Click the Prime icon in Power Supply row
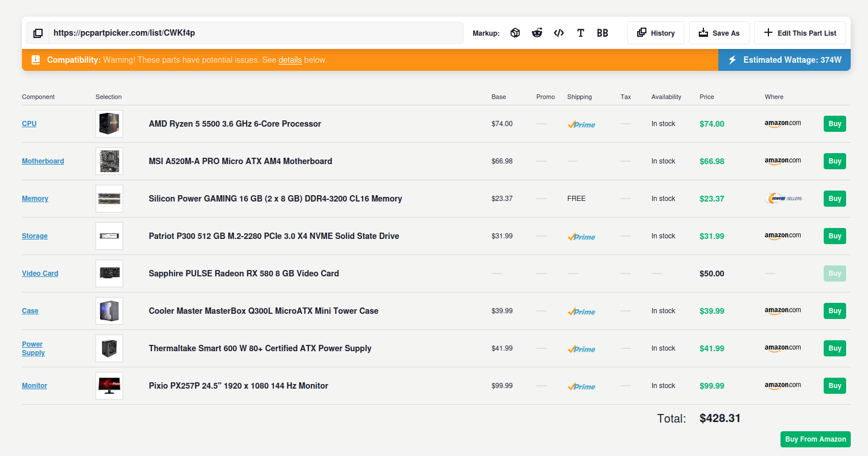 pos(581,349)
